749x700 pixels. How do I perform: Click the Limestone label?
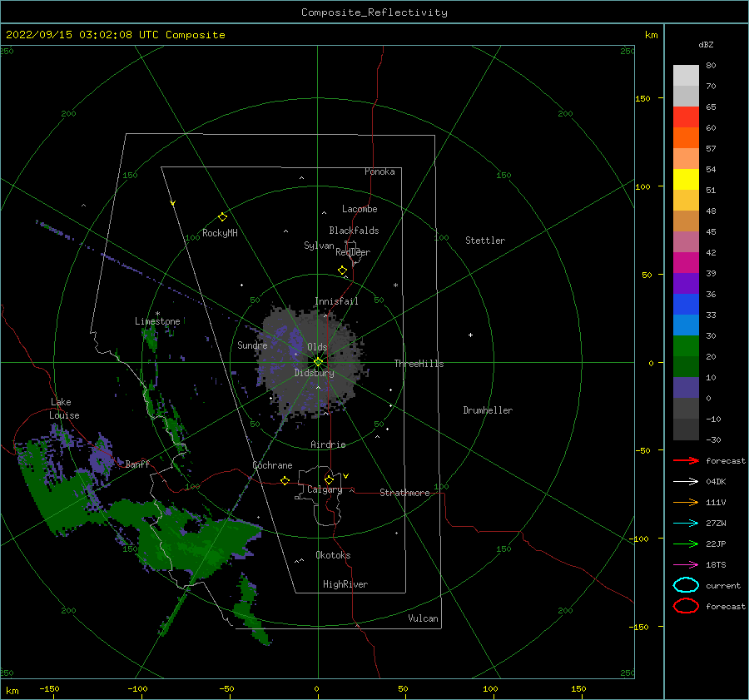[157, 321]
